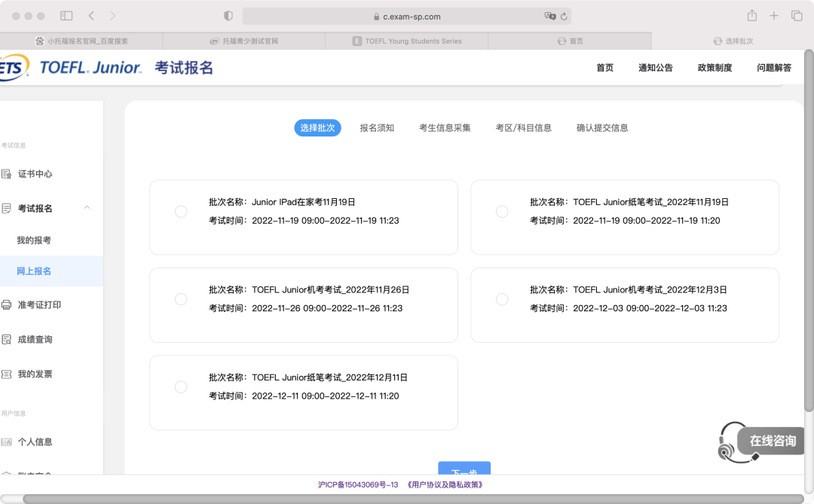This screenshot has height=504, width=814.
Task: Open the Share icon in Safari toolbar
Action: click(751, 16)
